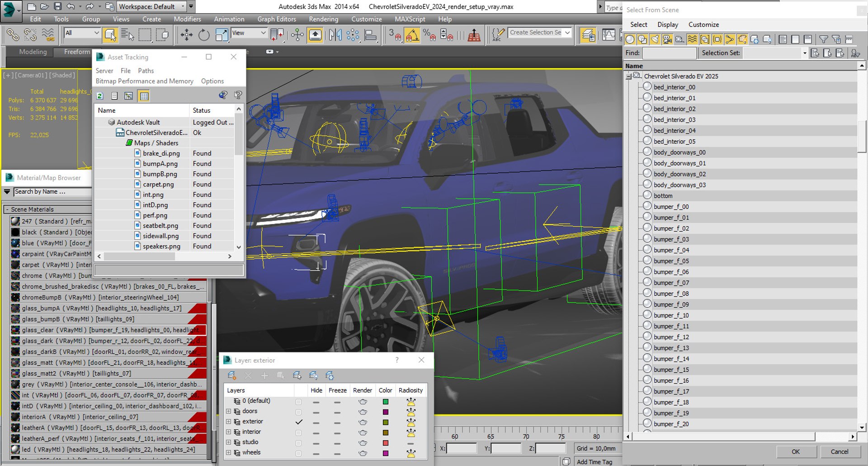Open Bitmap Performance and Memory menu

pos(144,81)
